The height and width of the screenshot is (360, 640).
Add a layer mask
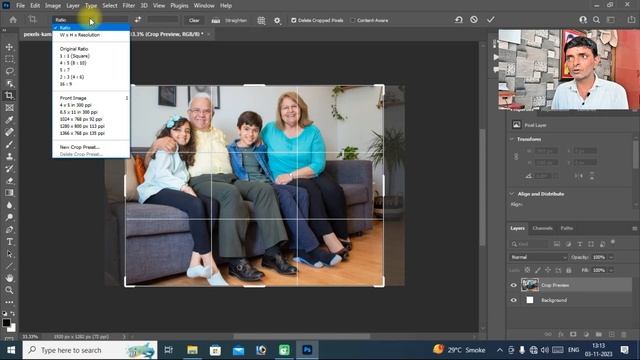click(x=573, y=334)
